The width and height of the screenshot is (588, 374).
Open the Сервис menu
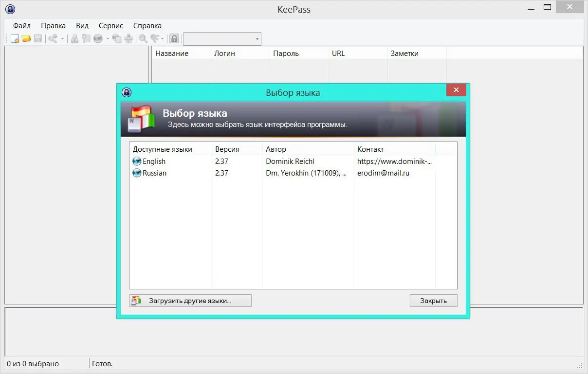pyautogui.click(x=110, y=25)
